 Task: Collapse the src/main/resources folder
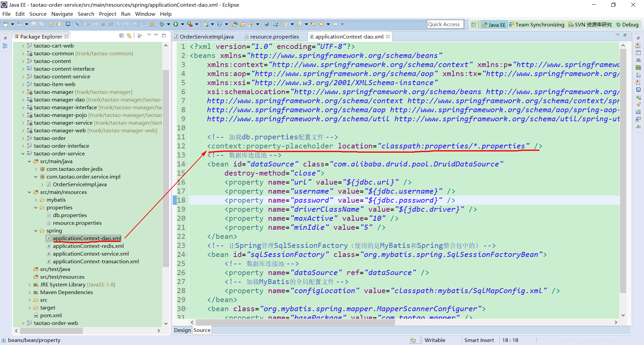(29, 192)
